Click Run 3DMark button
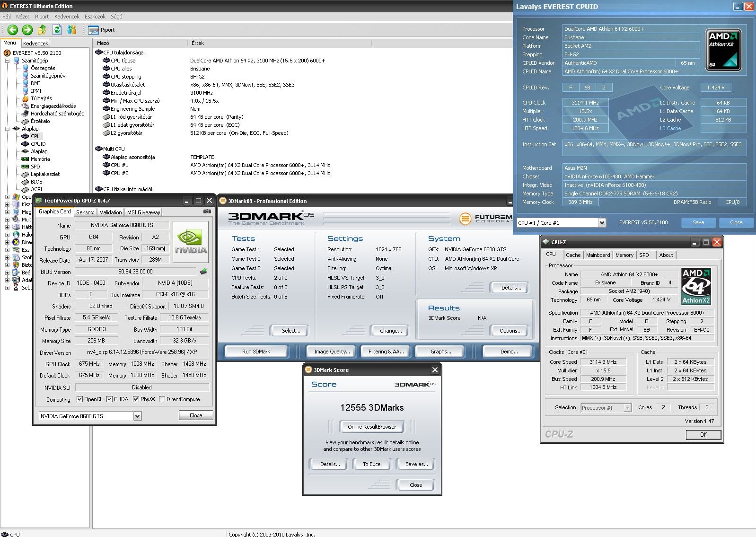This screenshot has width=756, height=537. tap(256, 352)
